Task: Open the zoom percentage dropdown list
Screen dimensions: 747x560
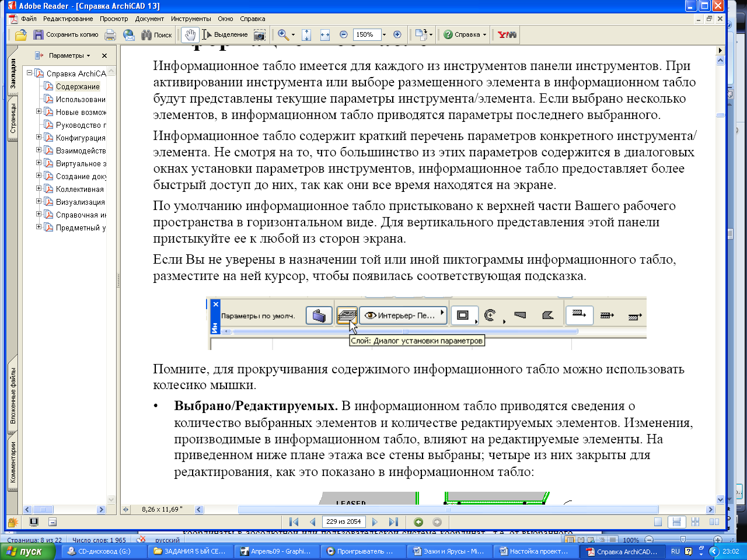Action: [x=384, y=35]
